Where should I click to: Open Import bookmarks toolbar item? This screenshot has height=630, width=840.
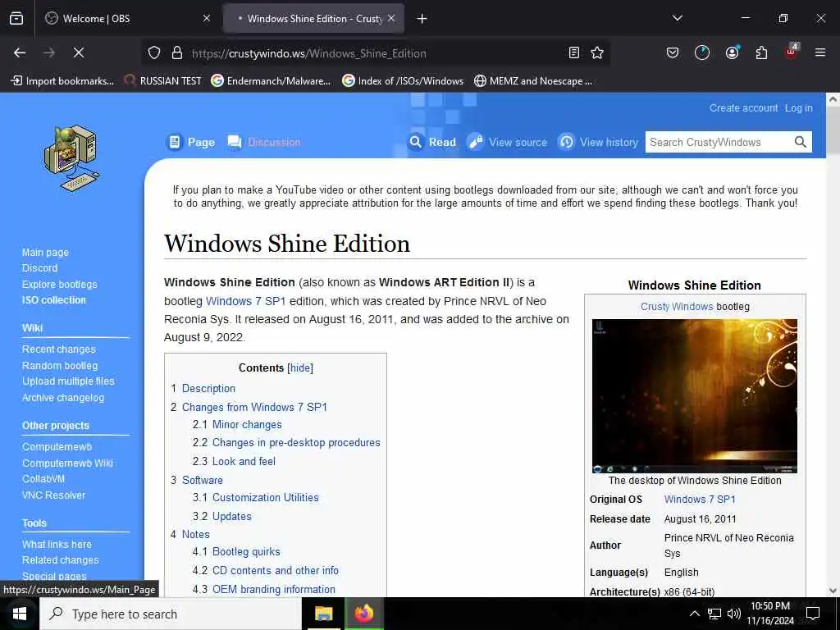pos(62,81)
